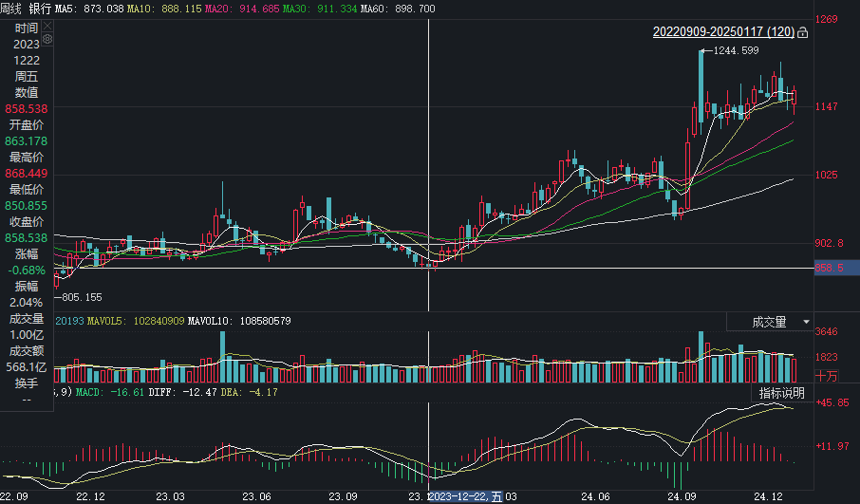
Task: Click the 指标说明 button
Action: coord(781,393)
